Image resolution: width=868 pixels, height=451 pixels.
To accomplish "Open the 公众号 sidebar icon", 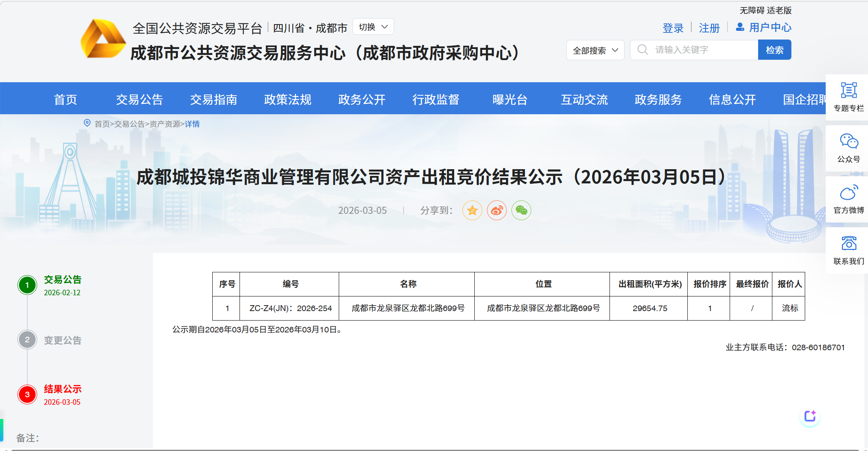I will (x=849, y=142).
